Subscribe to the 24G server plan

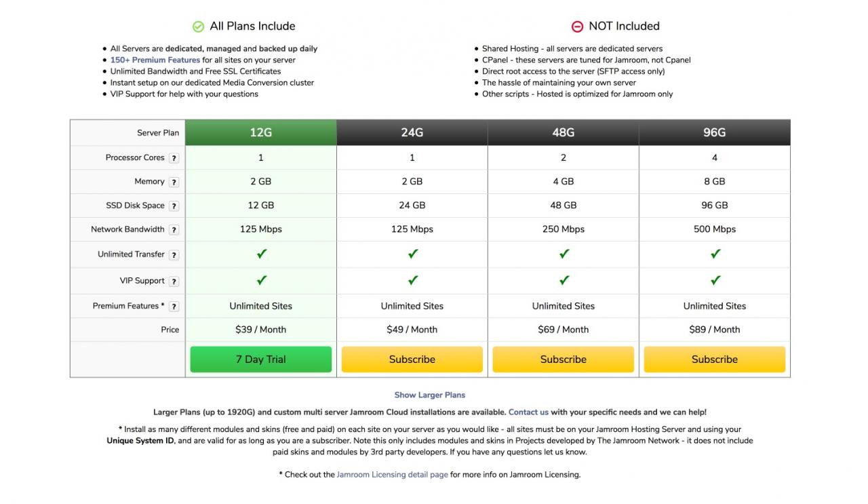[412, 360]
